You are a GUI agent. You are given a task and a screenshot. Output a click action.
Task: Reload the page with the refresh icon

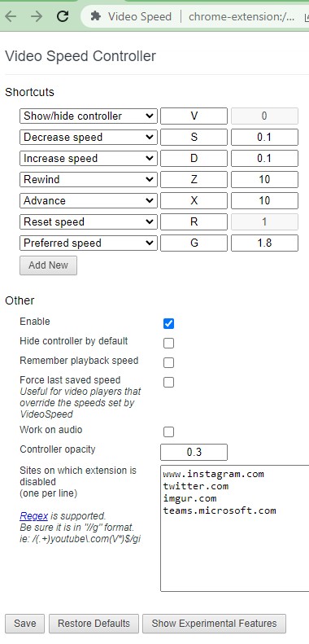(63, 16)
